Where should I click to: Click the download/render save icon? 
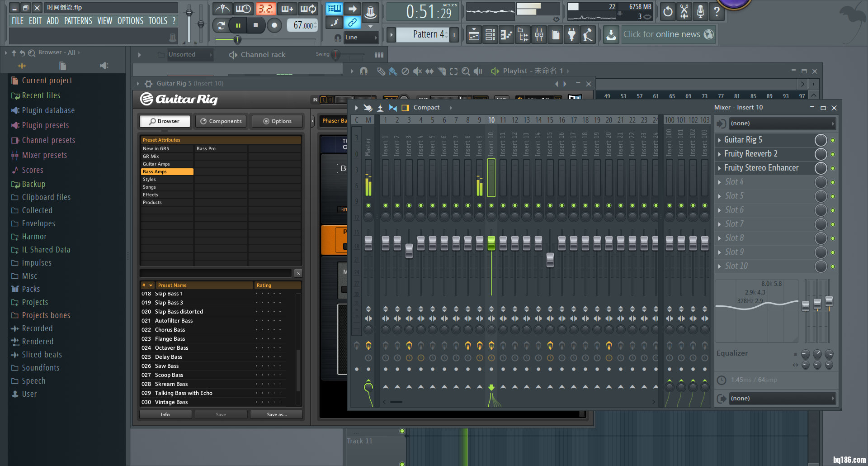click(611, 34)
